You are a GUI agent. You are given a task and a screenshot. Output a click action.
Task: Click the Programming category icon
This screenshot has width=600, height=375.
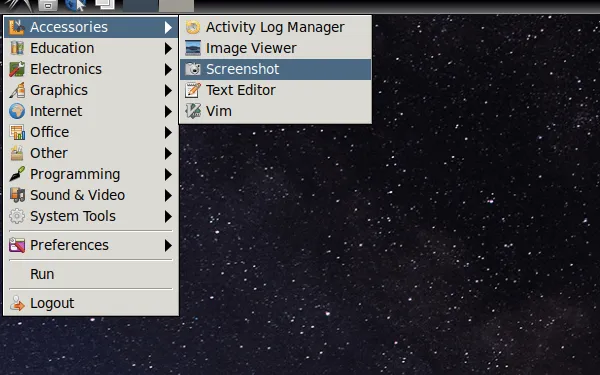[17, 174]
